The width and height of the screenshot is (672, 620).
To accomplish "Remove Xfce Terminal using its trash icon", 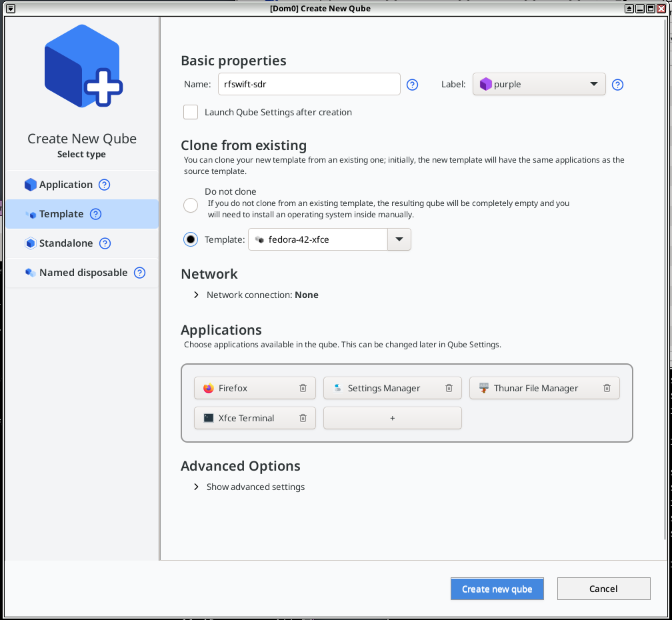I will [303, 418].
